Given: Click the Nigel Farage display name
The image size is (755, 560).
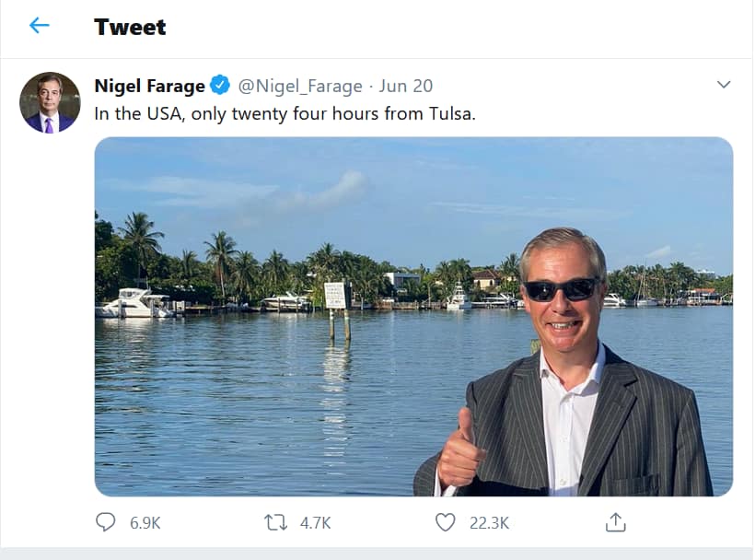Looking at the screenshot, I should [x=149, y=87].
